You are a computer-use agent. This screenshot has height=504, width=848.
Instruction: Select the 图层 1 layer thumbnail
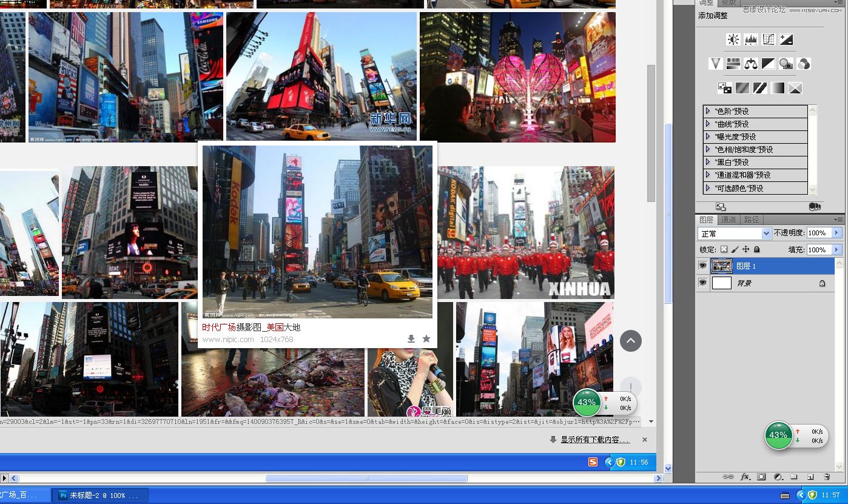pos(721,266)
